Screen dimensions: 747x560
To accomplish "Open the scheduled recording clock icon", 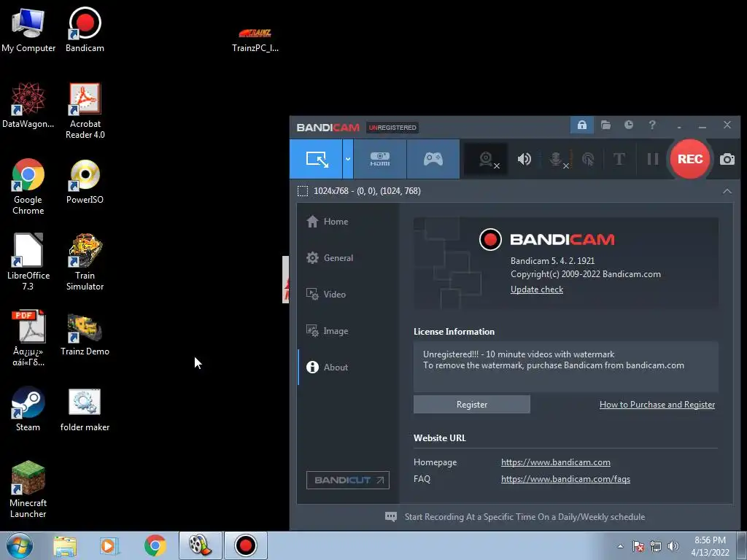I will [629, 125].
